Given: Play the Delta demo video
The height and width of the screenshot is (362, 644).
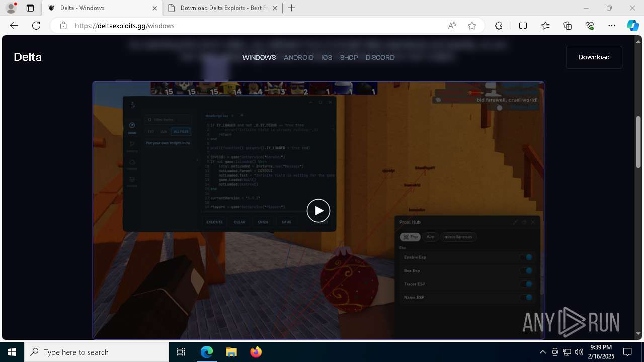Looking at the screenshot, I should pyautogui.click(x=318, y=211).
